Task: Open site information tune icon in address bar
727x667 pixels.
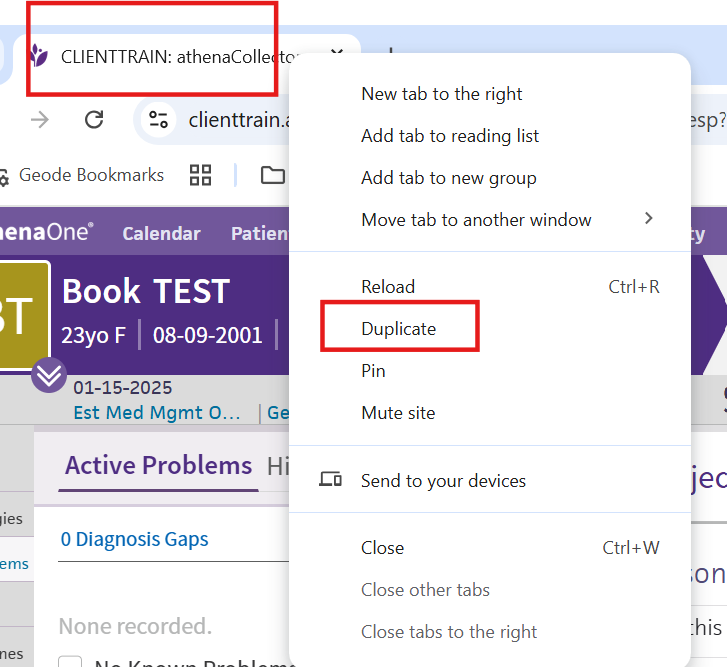Action: pyautogui.click(x=158, y=120)
